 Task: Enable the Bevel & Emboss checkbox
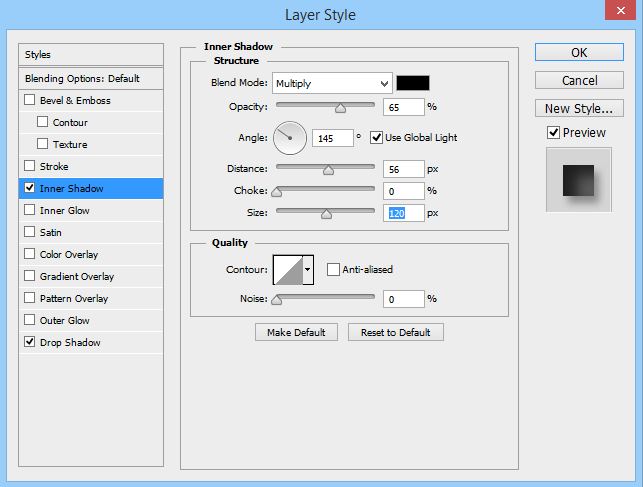coord(30,100)
